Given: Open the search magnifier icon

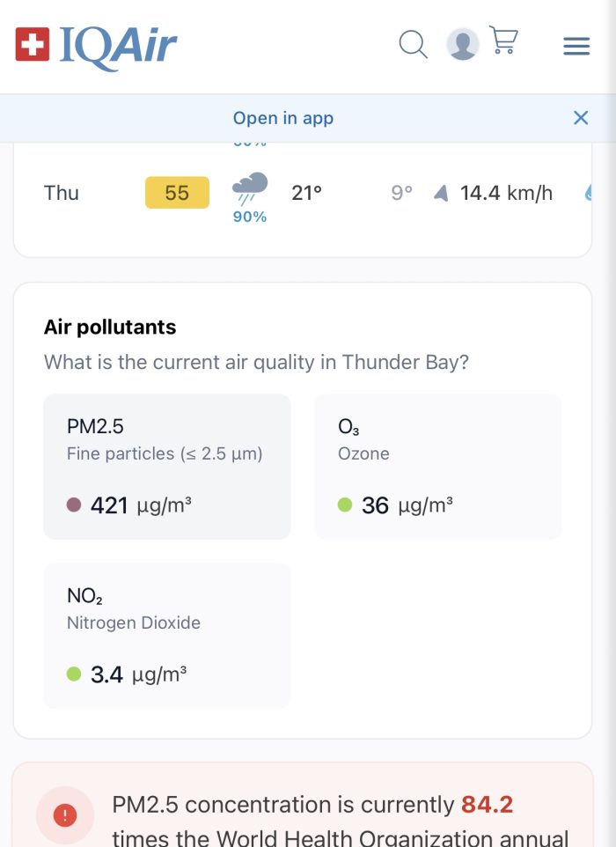Looking at the screenshot, I should tap(413, 44).
